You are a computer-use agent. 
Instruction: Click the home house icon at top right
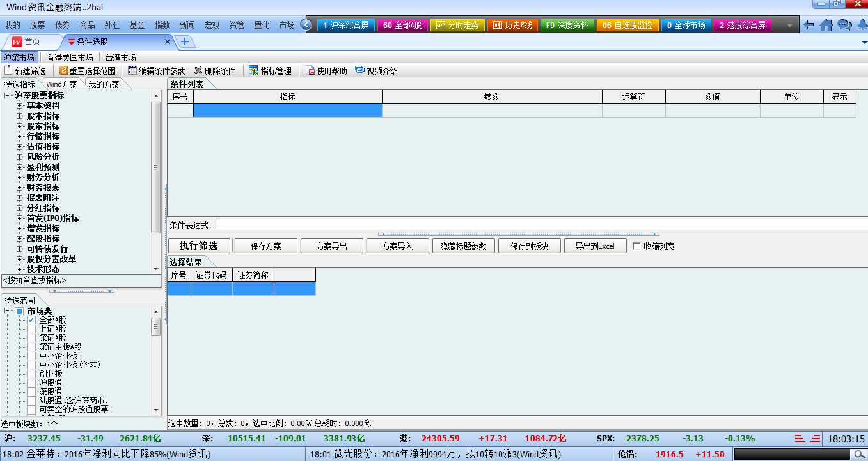click(826, 26)
